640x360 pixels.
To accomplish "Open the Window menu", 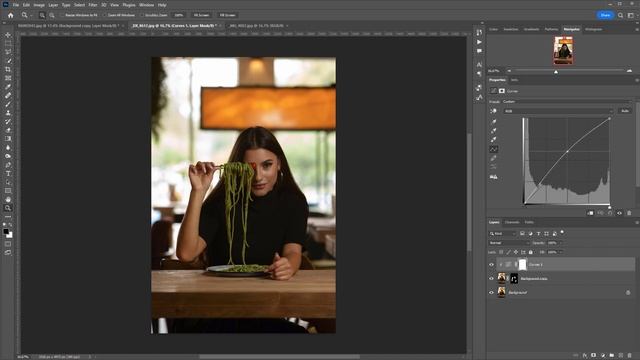I will pyautogui.click(x=147, y=5).
